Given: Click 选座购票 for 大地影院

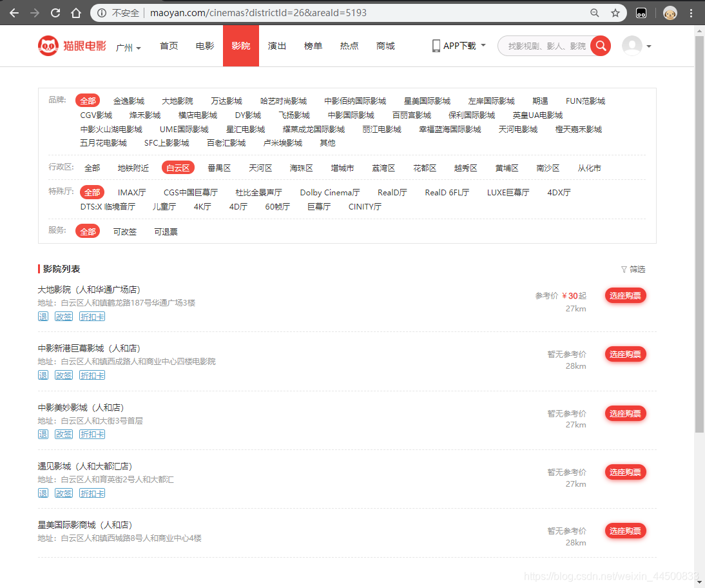Looking at the screenshot, I should point(626,295).
